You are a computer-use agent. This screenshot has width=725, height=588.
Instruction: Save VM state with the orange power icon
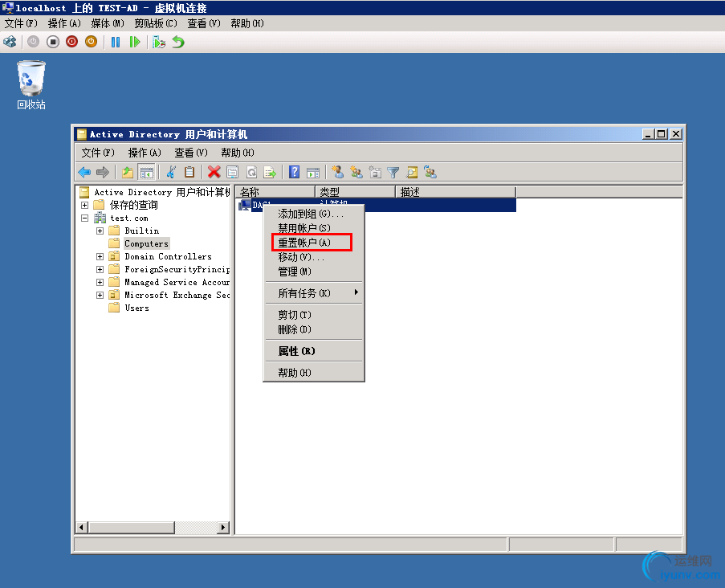click(x=91, y=42)
